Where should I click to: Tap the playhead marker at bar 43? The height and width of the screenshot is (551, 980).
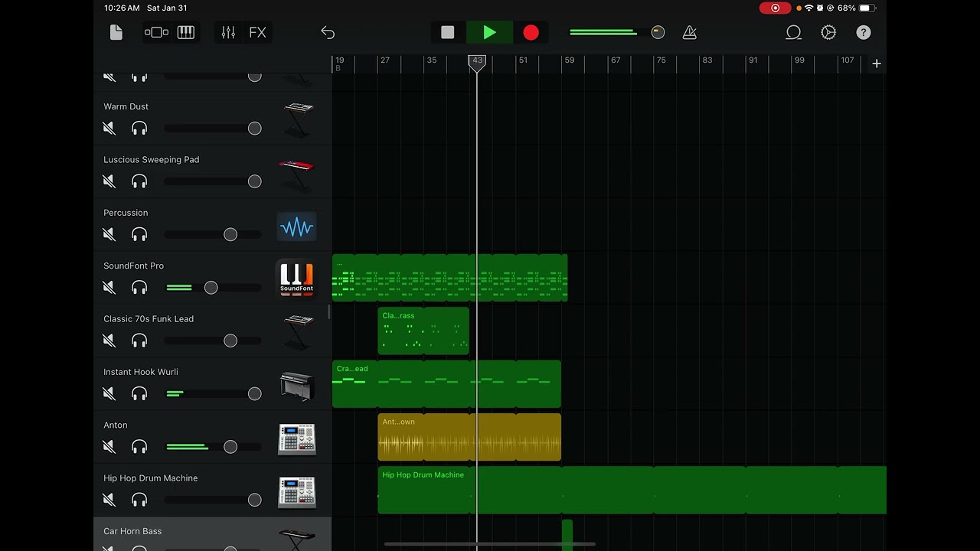click(x=477, y=63)
